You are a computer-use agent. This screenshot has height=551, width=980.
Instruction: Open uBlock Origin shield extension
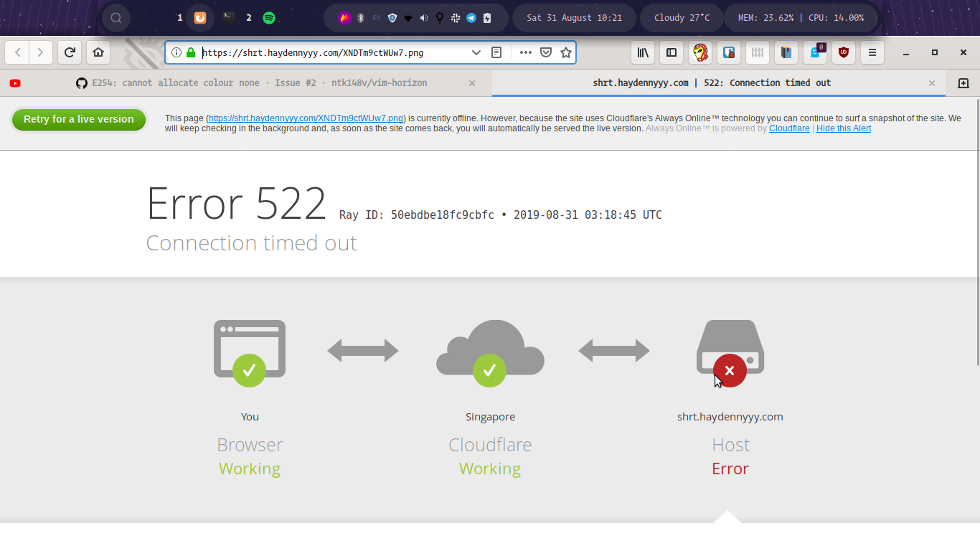(x=844, y=52)
